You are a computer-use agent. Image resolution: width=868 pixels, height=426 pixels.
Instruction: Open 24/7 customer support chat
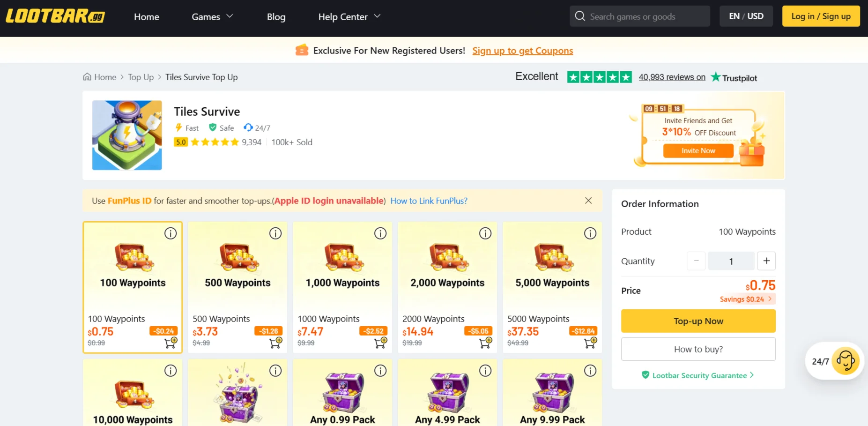835,361
